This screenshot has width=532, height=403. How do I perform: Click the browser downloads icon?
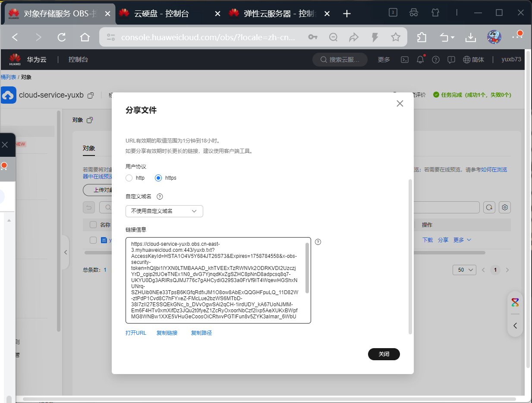coord(470,38)
